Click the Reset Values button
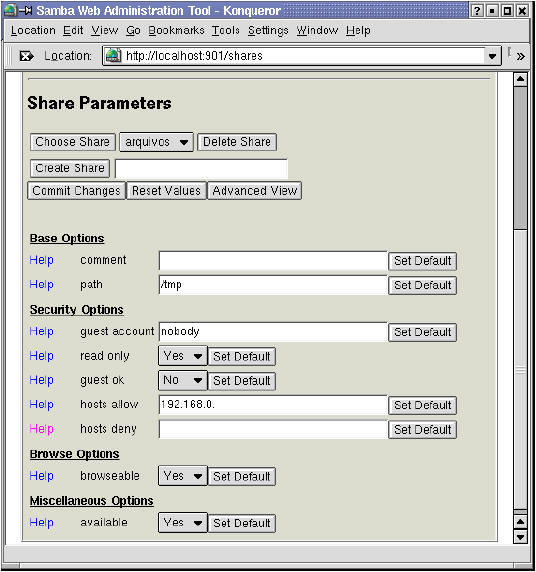Image resolution: width=536 pixels, height=572 pixels. [x=166, y=191]
